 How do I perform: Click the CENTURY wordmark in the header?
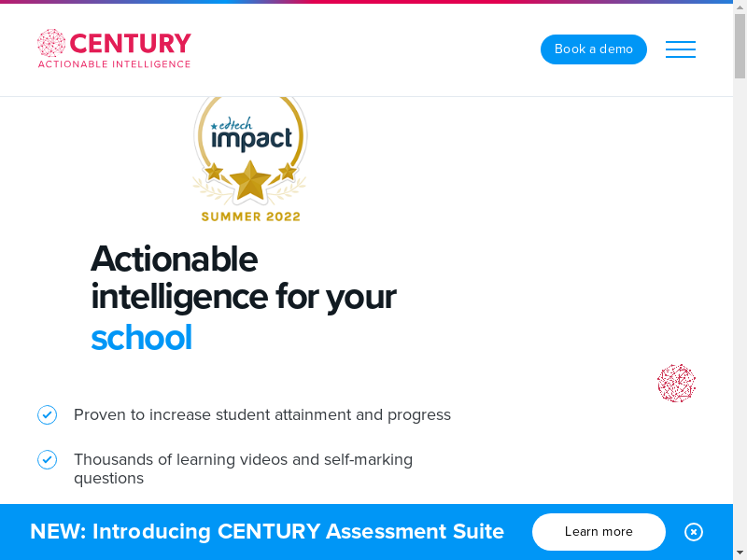[130, 44]
